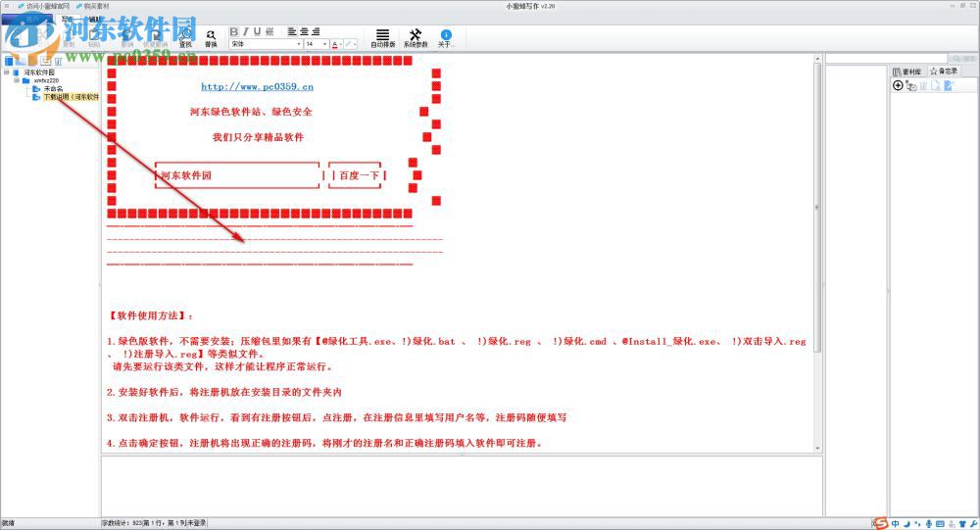The width and height of the screenshot is (980, 530).
Task: Switch to the 素材库 tab
Action: (906, 72)
